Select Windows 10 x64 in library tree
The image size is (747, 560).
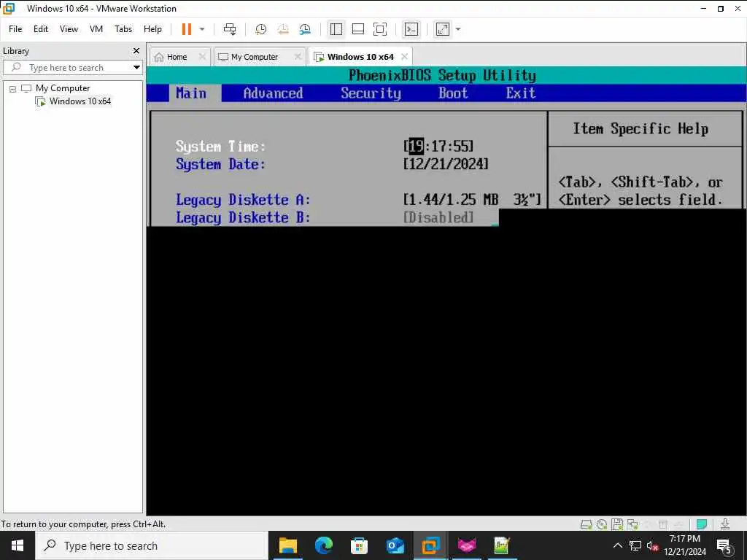pyautogui.click(x=80, y=101)
